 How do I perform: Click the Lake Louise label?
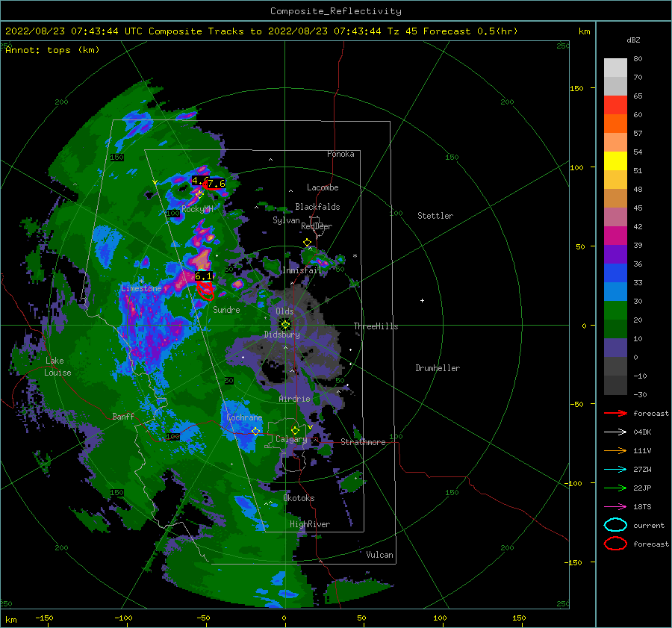[x=57, y=367]
